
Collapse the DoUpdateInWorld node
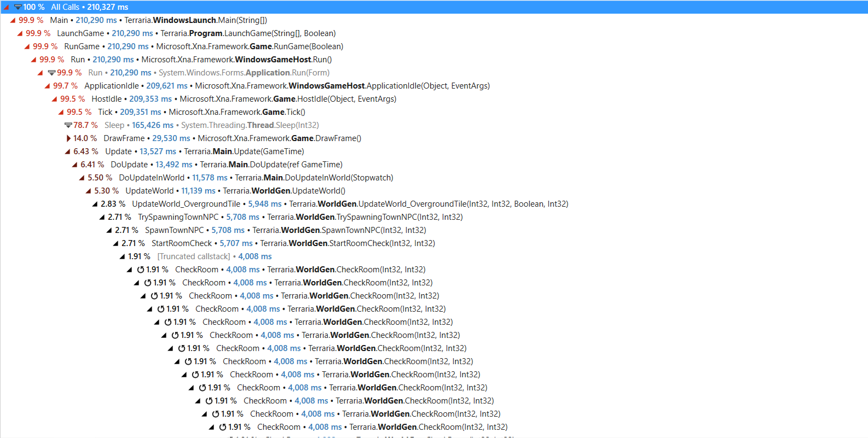tap(82, 178)
